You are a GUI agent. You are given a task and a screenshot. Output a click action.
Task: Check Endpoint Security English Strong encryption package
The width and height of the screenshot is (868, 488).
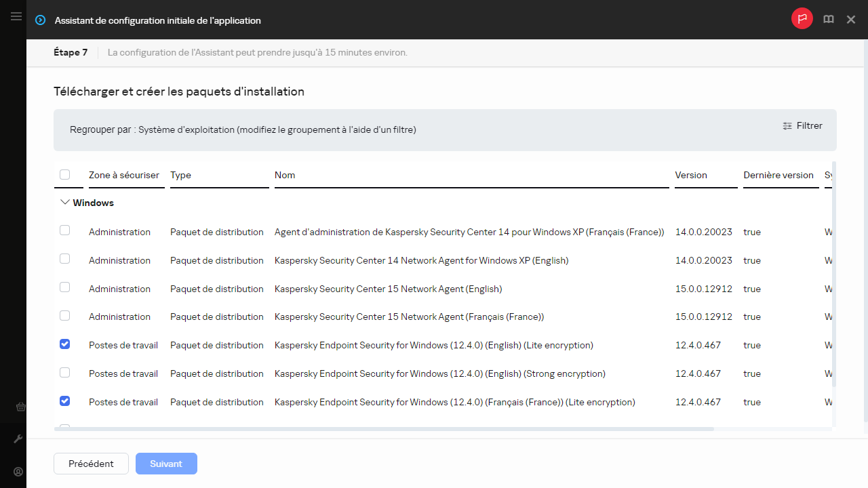[x=65, y=373]
